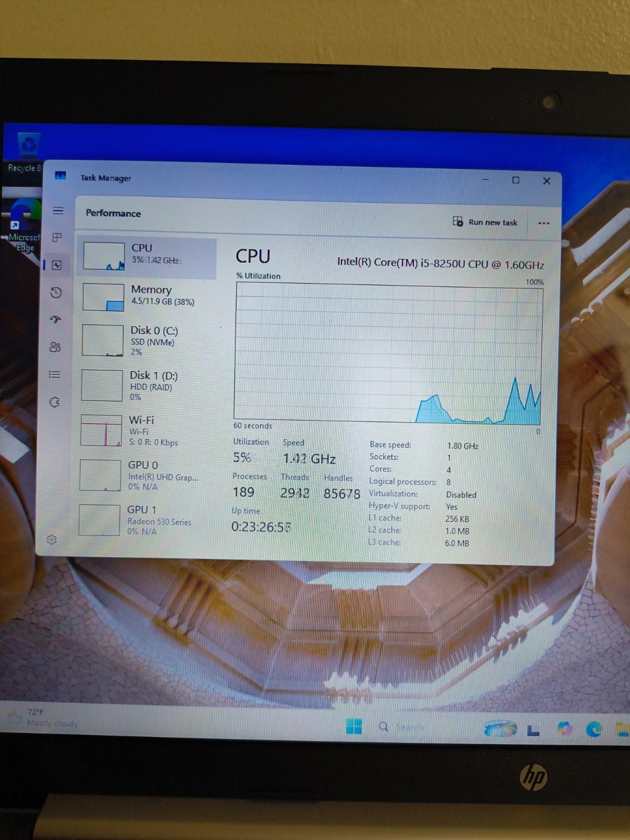Open the Startup apps page icon
The height and width of the screenshot is (840, 630).
pyautogui.click(x=56, y=320)
